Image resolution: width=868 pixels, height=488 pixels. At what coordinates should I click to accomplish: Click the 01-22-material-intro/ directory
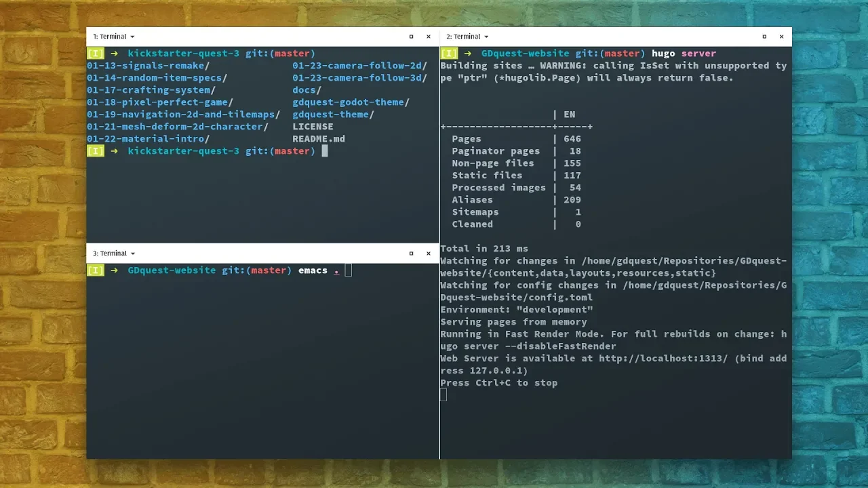pos(148,139)
